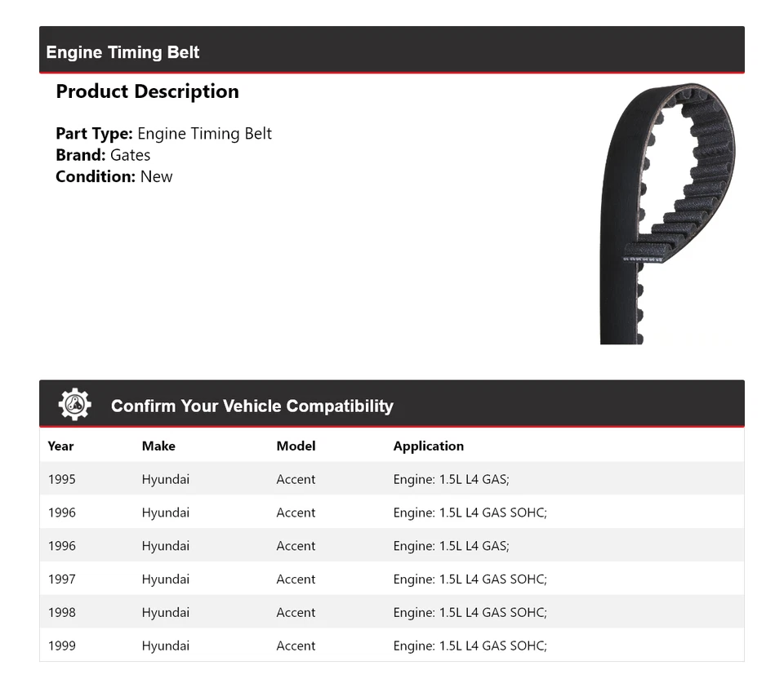
Task: Select the Model column header
Action: (296, 446)
